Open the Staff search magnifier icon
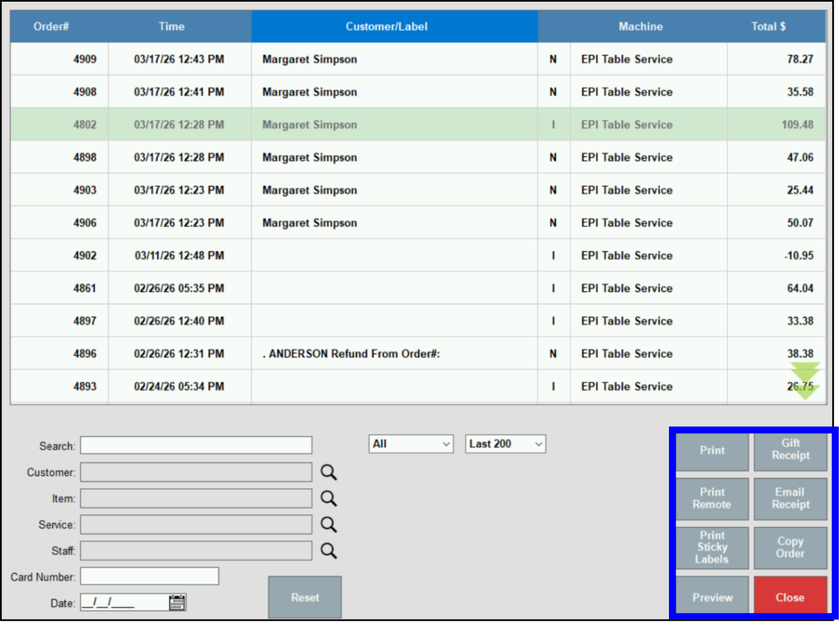Screen dimensions: 840x622 [x=329, y=551]
